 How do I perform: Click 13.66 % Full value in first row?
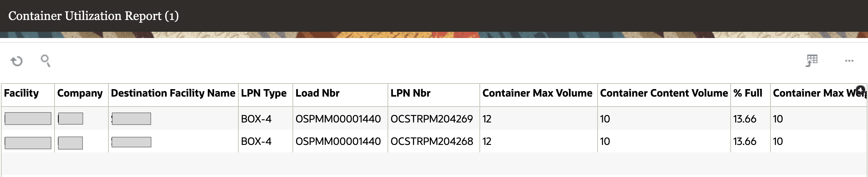coord(745,119)
